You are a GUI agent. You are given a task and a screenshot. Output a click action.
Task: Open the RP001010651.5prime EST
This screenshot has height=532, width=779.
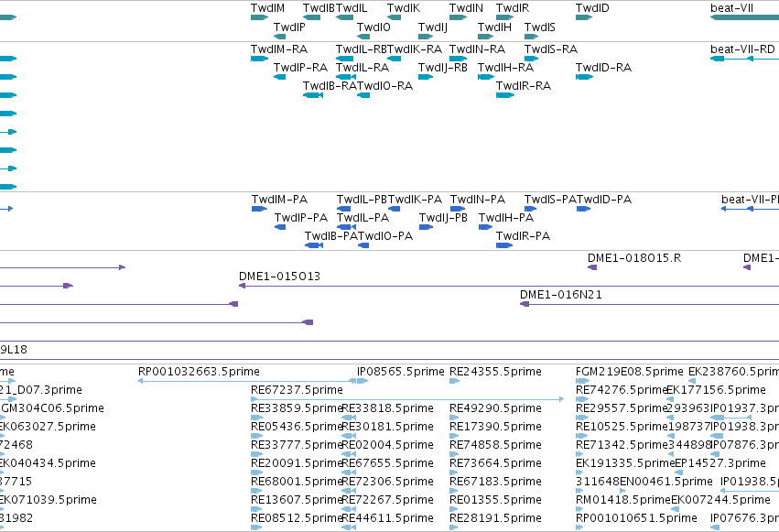click(x=579, y=527)
